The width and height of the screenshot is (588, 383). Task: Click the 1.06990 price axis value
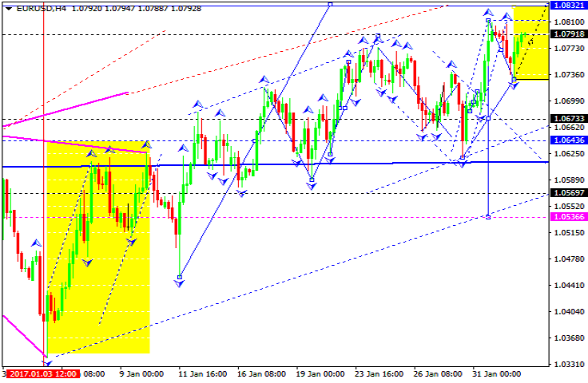coord(570,101)
